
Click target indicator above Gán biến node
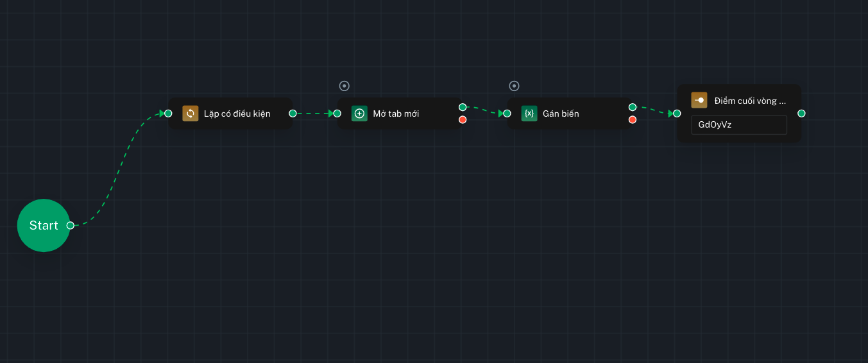514,86
